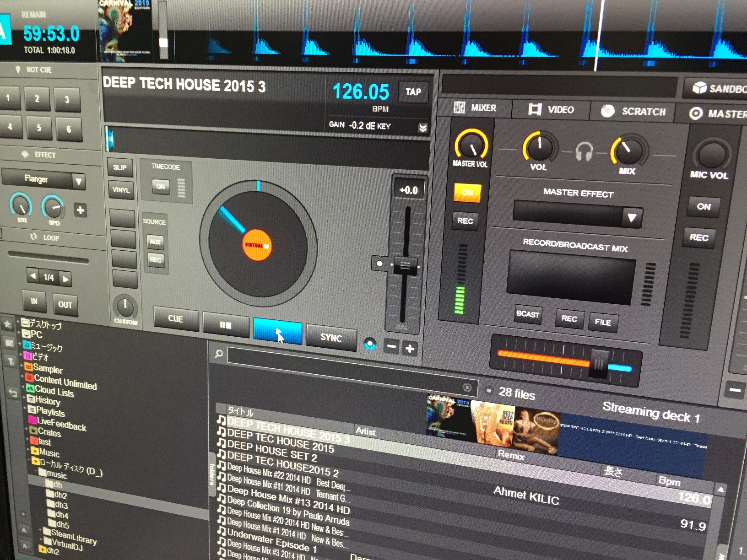Screen dimensions: 747x560
Task: Set the loop in point with IN
Action: point(34,301)
